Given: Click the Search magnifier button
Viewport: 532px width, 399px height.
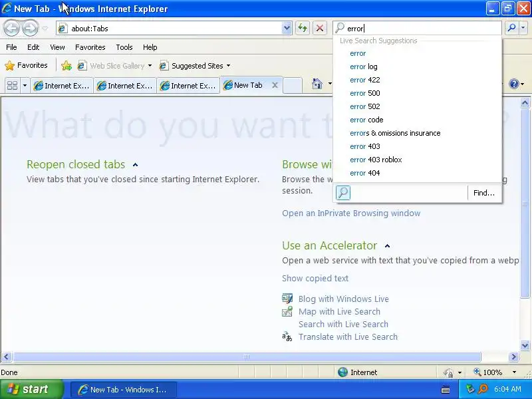Looking at the screenshot, I should [x=511, y=28].
